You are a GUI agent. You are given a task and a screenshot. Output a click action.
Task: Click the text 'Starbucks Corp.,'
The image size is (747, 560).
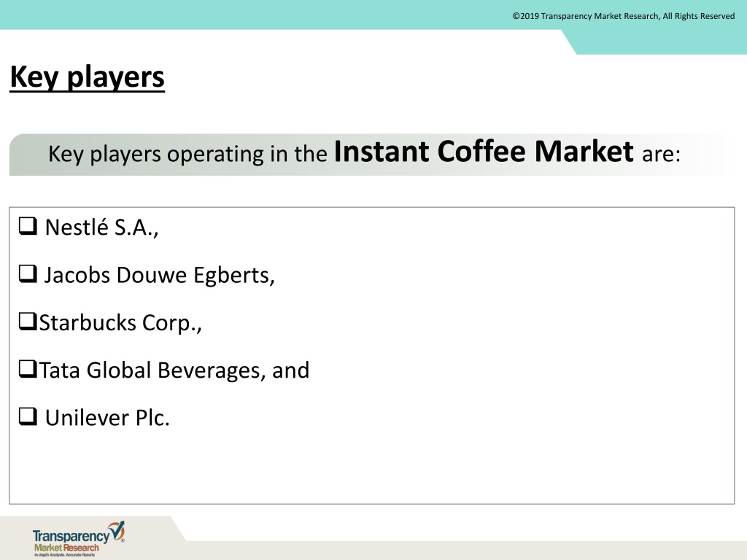(120, 323)
